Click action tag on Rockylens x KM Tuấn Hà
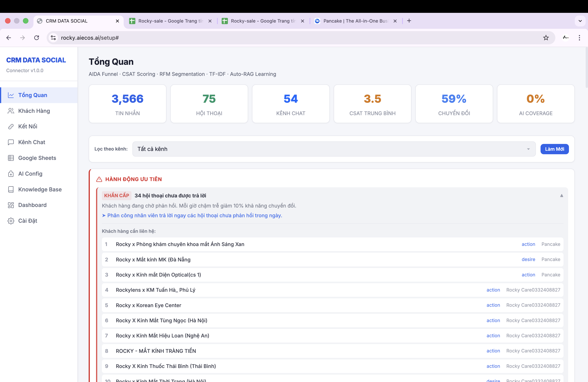This screenshot has width=588, height=382. click(493, 290)
